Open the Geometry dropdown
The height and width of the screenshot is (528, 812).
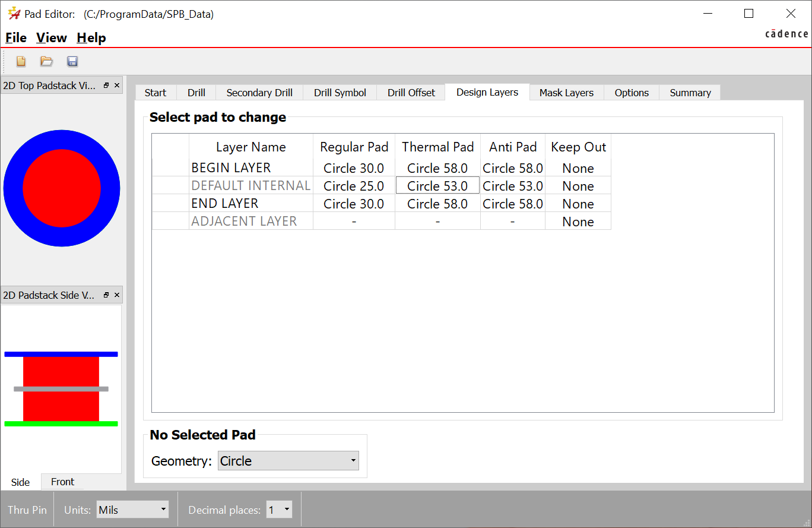point(354,460)
